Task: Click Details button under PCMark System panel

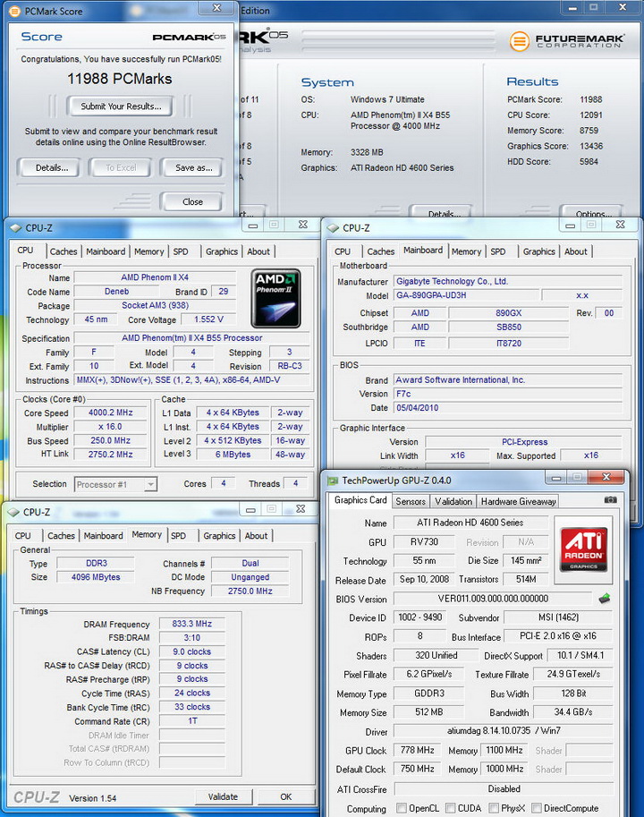Action: 444,213
